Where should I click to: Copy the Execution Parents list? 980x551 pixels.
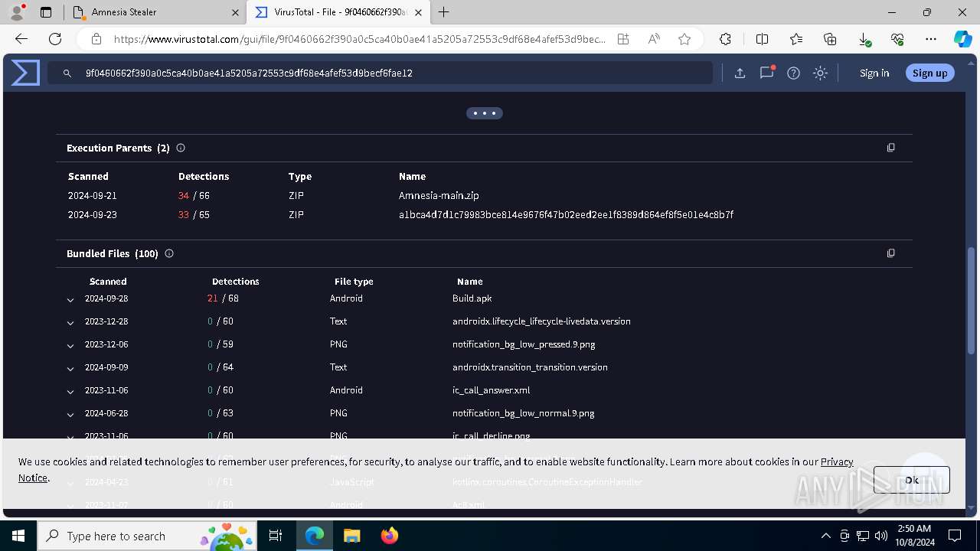(890, 148)
